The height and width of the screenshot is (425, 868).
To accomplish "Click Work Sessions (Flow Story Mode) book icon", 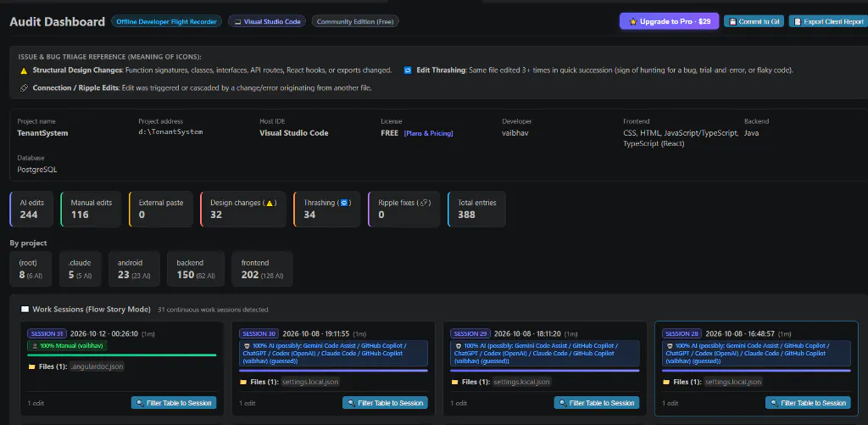I will point(25,309).
